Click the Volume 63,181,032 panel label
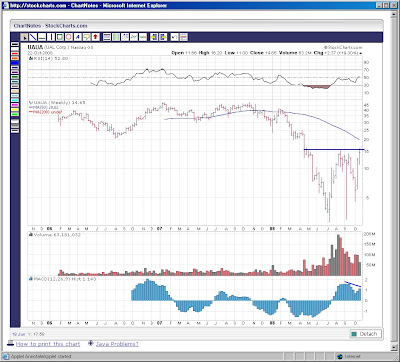Image resolution: width=400 pixels, height=362 pixels. click(x=55, y=235)
